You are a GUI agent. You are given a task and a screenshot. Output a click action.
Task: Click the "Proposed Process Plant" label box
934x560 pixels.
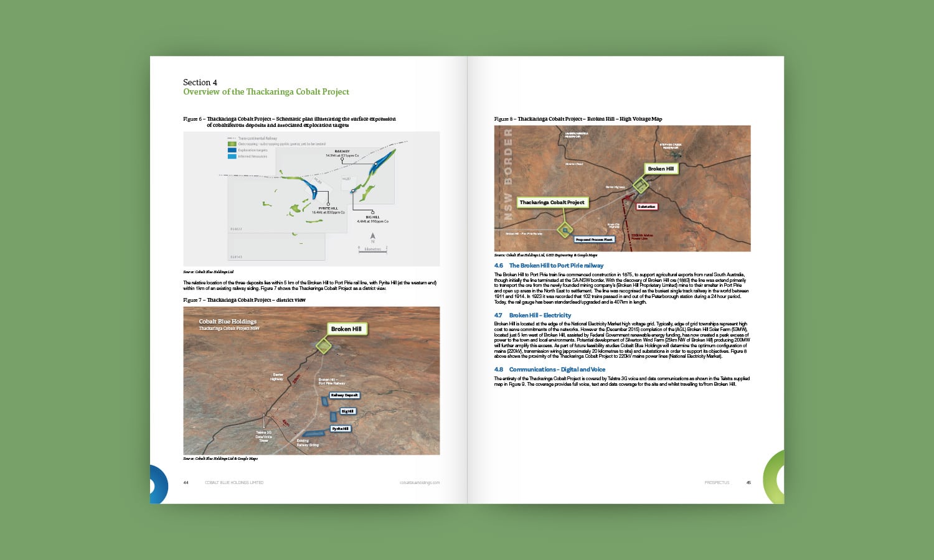point(595,240)
